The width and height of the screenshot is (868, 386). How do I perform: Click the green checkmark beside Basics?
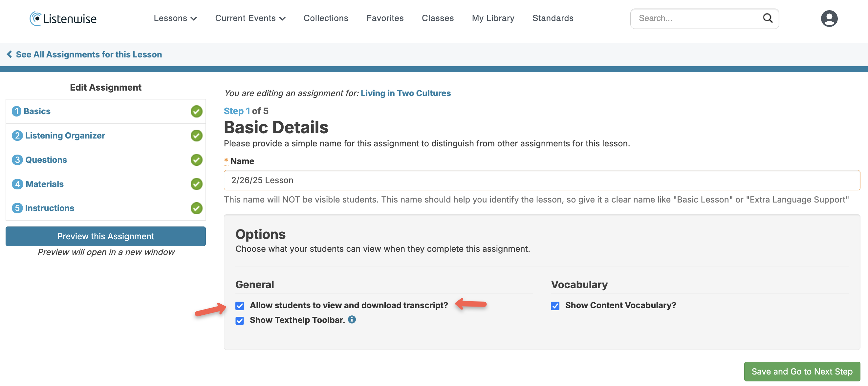(x=196, y=112)
